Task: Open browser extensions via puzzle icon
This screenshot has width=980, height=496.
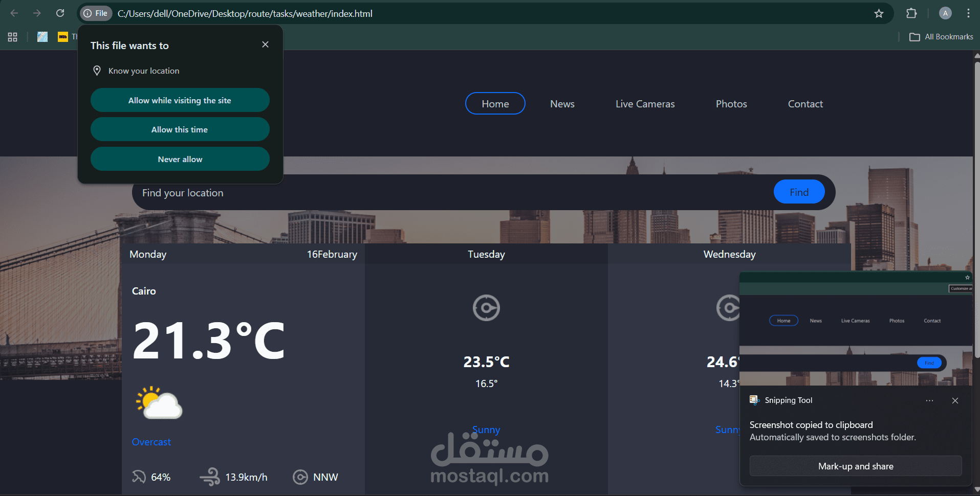Action: click(911, 13)
